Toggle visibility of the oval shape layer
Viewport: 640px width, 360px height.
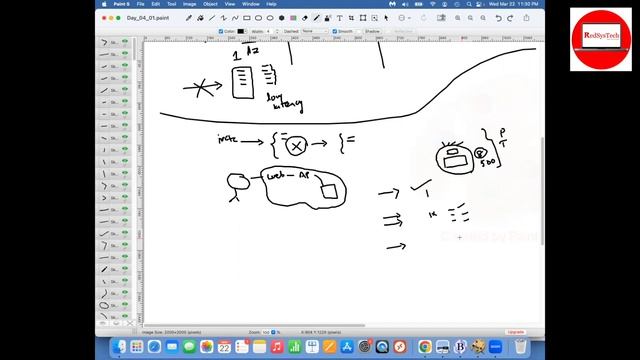[125, 304]
